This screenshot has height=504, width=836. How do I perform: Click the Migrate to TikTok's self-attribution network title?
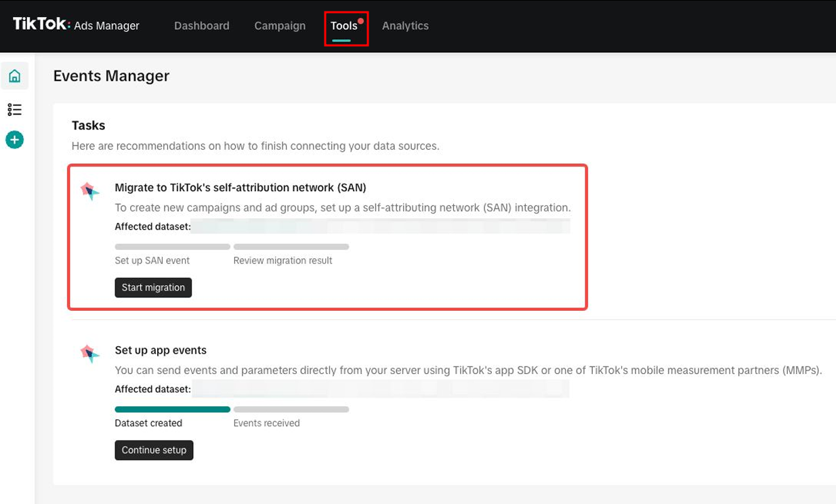click(241, 188)
